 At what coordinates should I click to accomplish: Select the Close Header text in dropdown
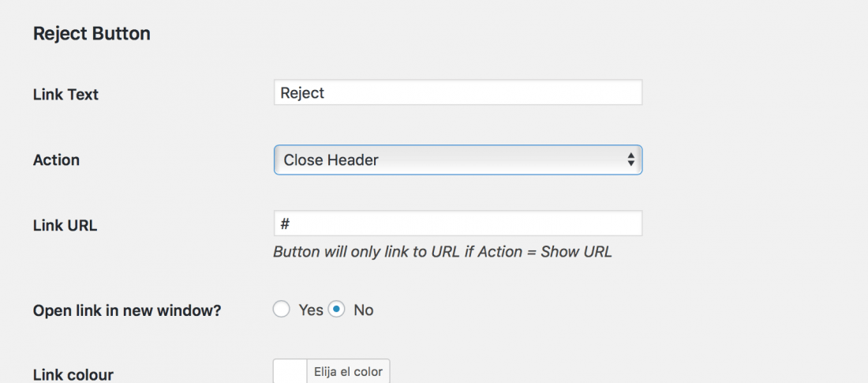tap(331, 160)
